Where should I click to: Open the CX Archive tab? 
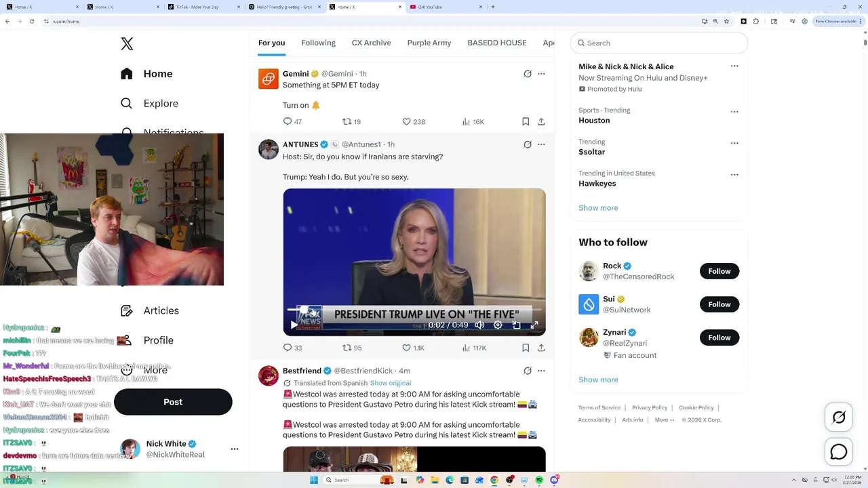(371, 43)
